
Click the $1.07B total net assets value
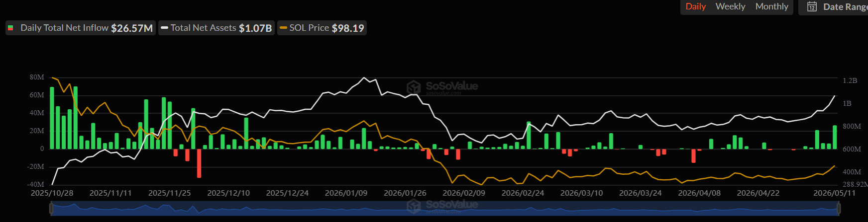[x=255, y=28]
